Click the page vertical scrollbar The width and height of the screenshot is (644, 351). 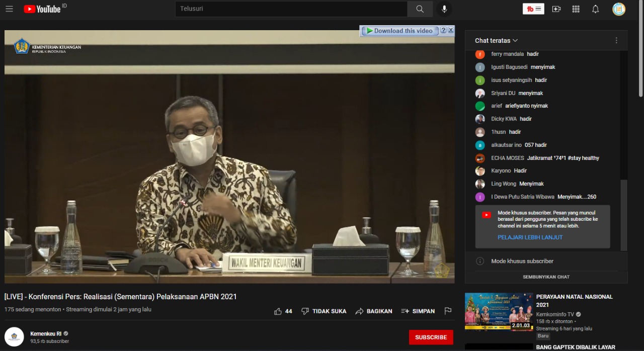(640, 50)
